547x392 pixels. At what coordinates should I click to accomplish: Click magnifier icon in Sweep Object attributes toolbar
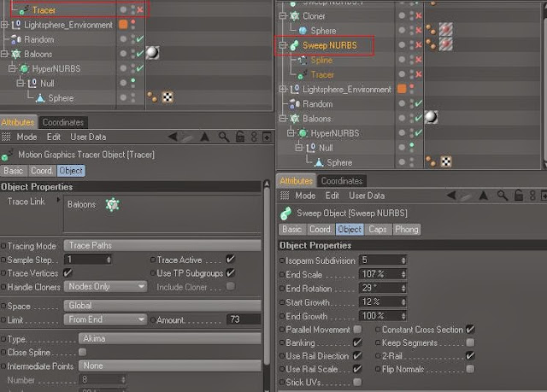point(503,196)
